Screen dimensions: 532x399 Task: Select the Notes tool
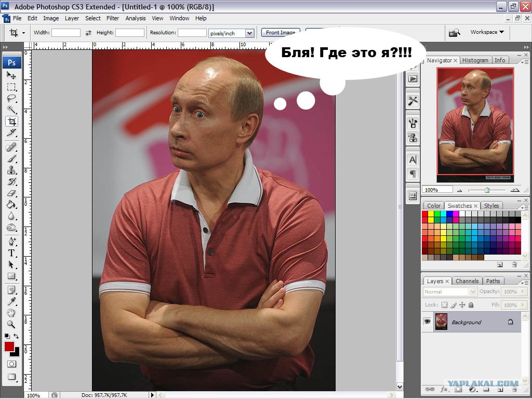(11, 290)
